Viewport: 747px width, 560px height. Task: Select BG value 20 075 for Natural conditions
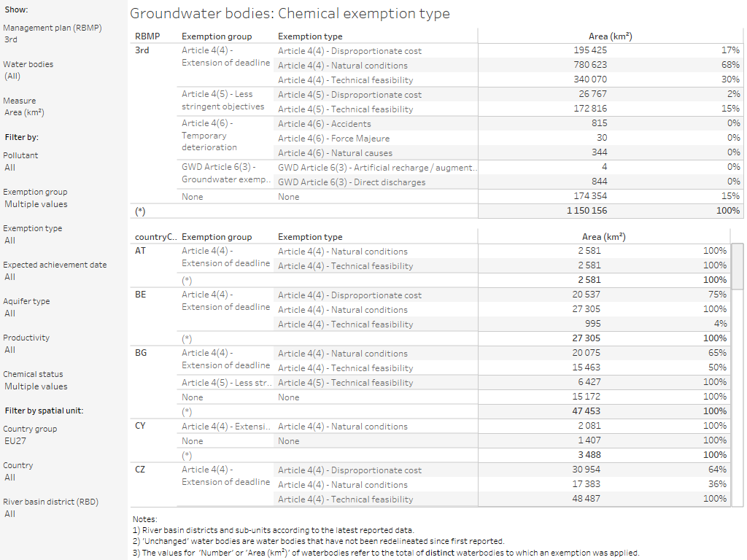pyautogui.click(x=586, y=353)
